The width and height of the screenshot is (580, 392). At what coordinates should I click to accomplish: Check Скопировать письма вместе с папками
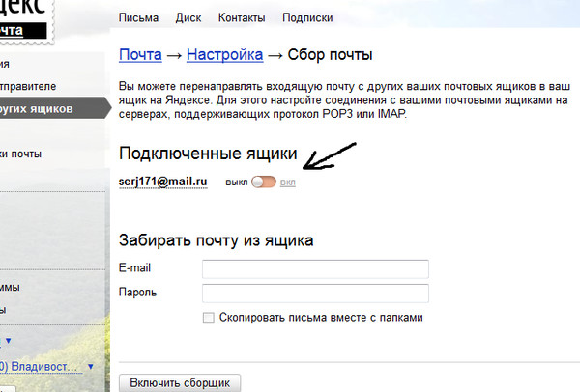tap(208, 318)
